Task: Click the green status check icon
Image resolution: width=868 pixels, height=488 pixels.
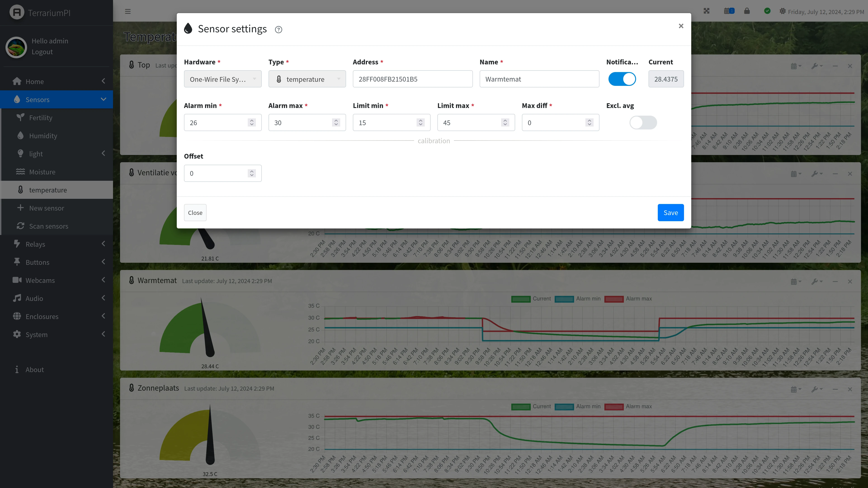Action: [767, 11]
